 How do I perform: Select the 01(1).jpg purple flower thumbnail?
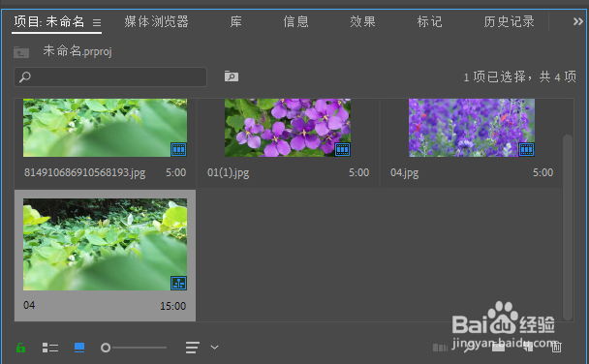(x=288, y=128)
